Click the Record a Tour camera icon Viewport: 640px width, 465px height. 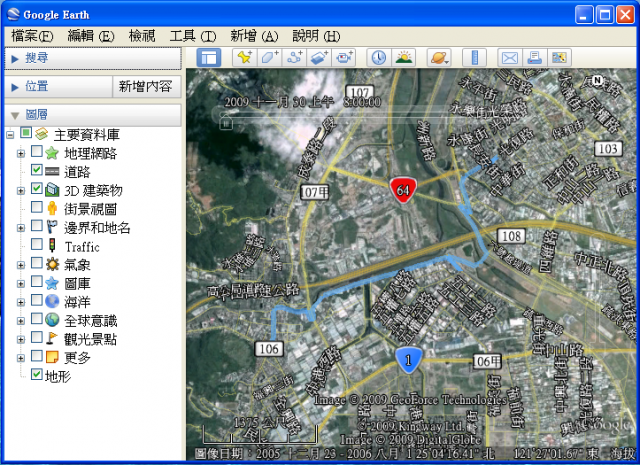click(344, 58)
